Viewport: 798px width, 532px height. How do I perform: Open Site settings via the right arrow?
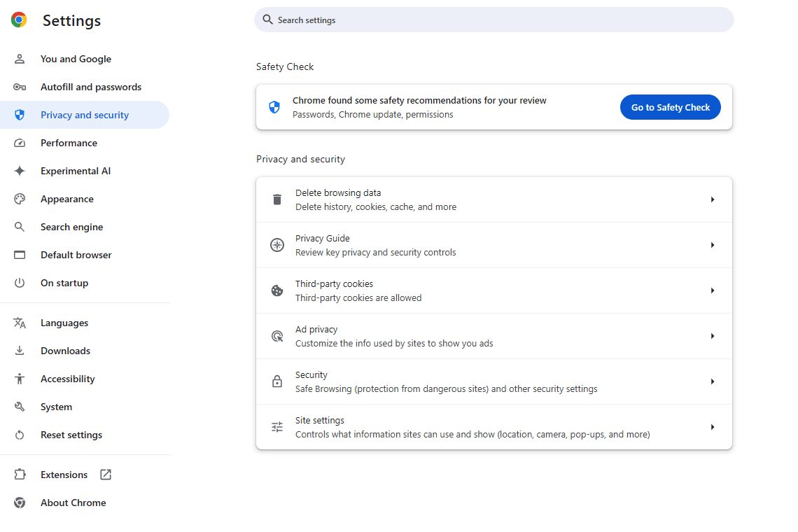(713, 427)
